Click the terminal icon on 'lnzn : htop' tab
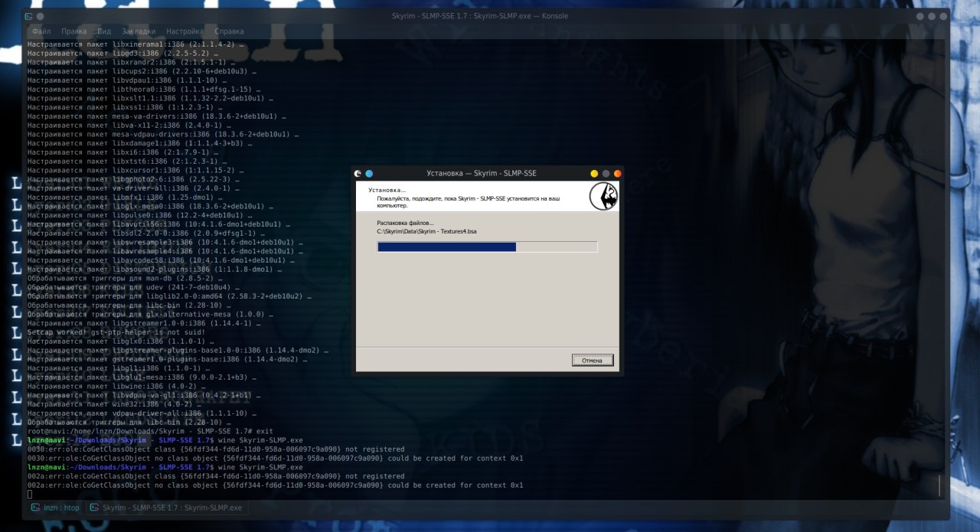 [x=35, y=508]
